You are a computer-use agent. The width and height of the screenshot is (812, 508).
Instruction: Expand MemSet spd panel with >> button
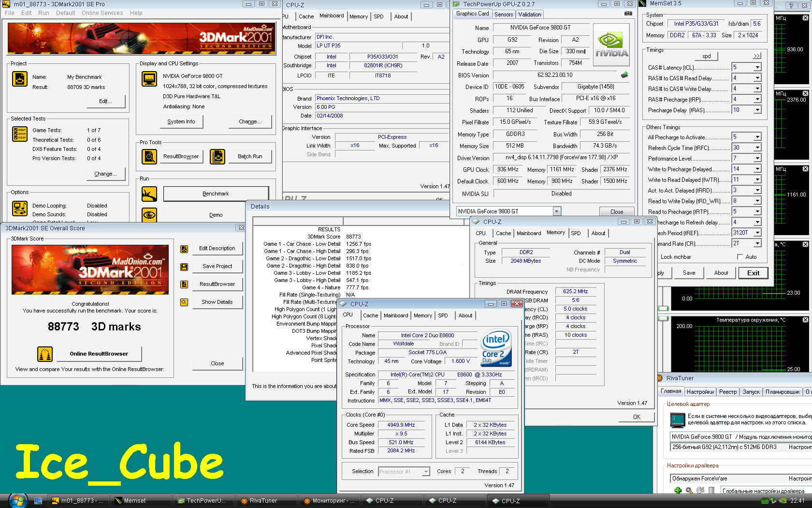(x=756, y=56)
